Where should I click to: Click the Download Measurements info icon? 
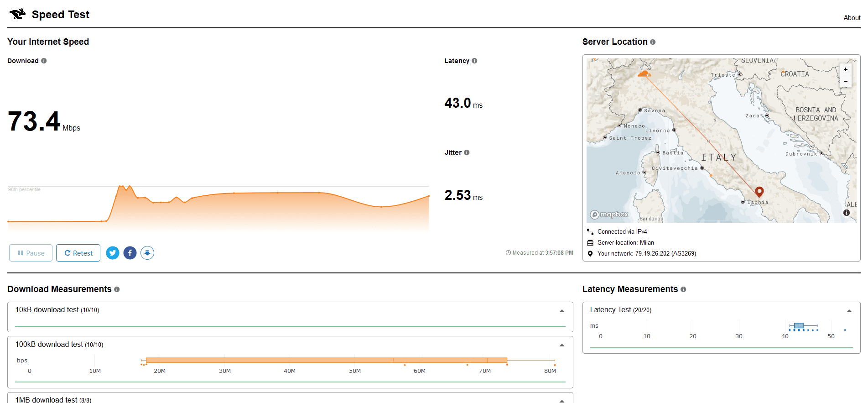tap(117, 289)
